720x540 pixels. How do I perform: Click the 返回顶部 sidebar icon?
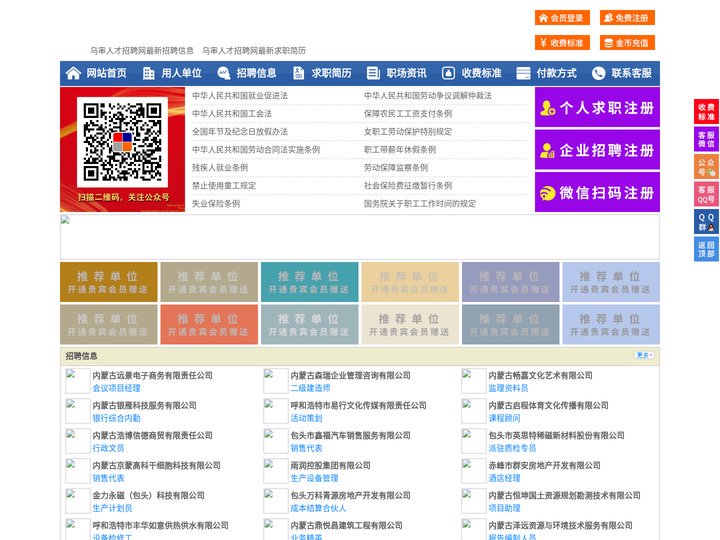point(706,249)
